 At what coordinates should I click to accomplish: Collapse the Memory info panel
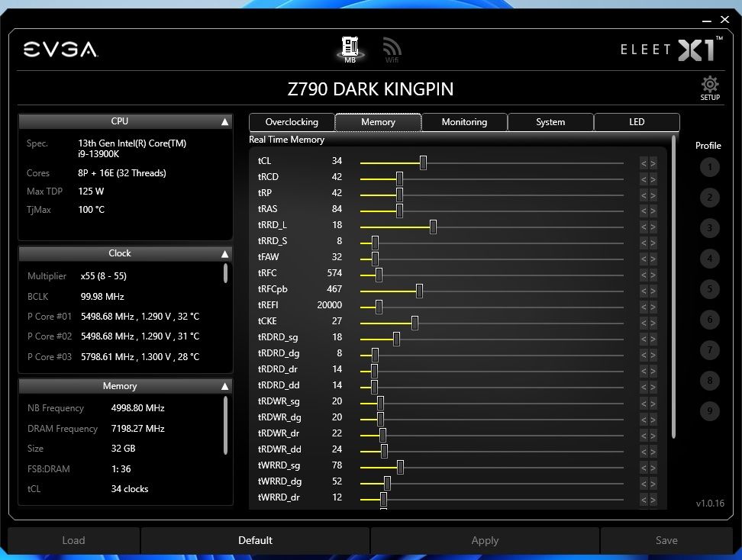click(x=224, y=386)
